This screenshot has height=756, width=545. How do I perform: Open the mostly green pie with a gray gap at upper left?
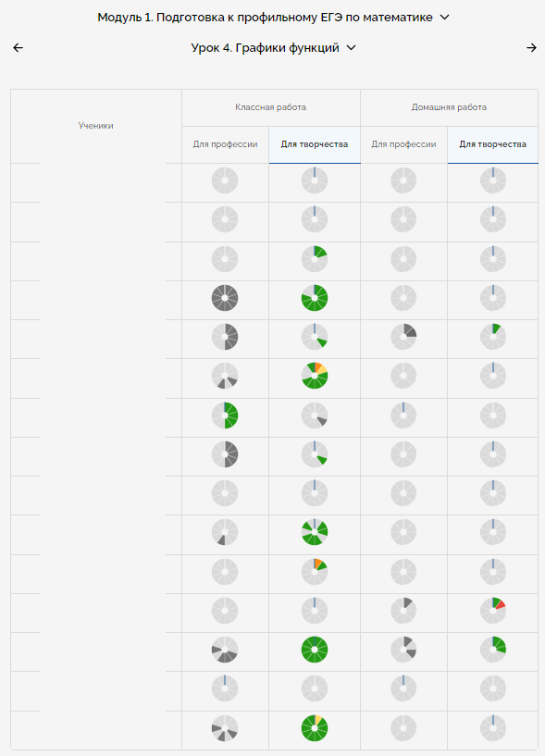coord(315,298)
